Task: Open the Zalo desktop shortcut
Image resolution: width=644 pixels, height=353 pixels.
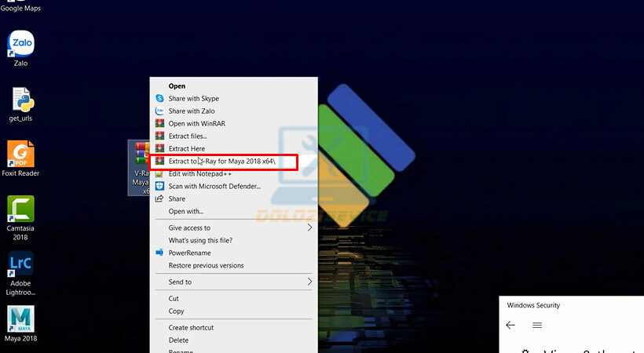Action: [20, 43]
